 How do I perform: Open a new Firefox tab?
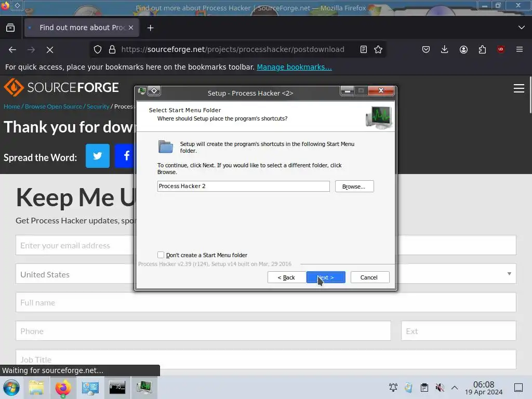[x=150, y=28]
